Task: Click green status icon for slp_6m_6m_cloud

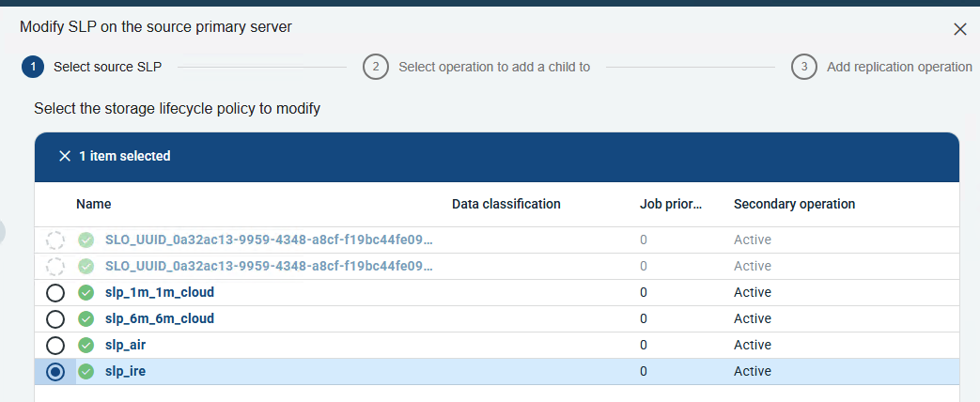Action: pos(86,318)
